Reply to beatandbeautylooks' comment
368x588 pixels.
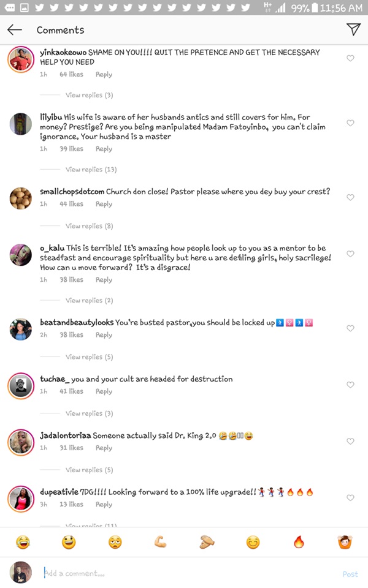[x=104, y=335]
